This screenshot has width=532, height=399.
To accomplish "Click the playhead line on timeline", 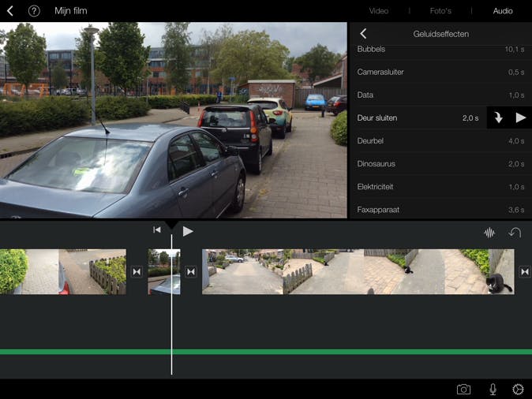I will pos(172,304).
